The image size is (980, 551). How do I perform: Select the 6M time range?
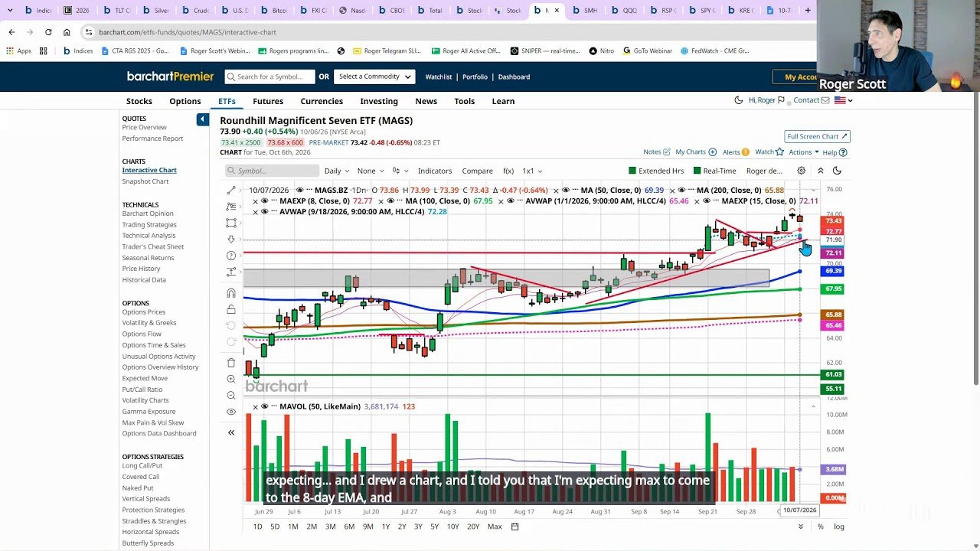tap(349, 527)
